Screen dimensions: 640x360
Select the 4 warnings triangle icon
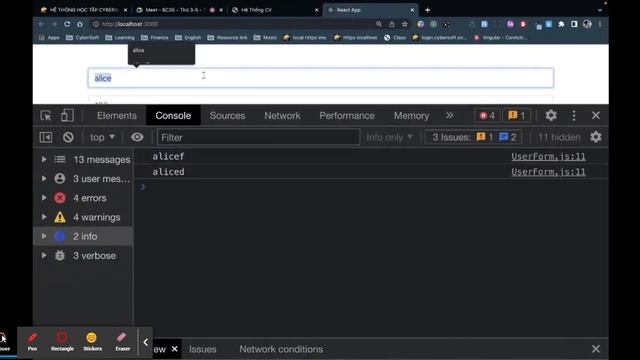[x=60, y=217]
